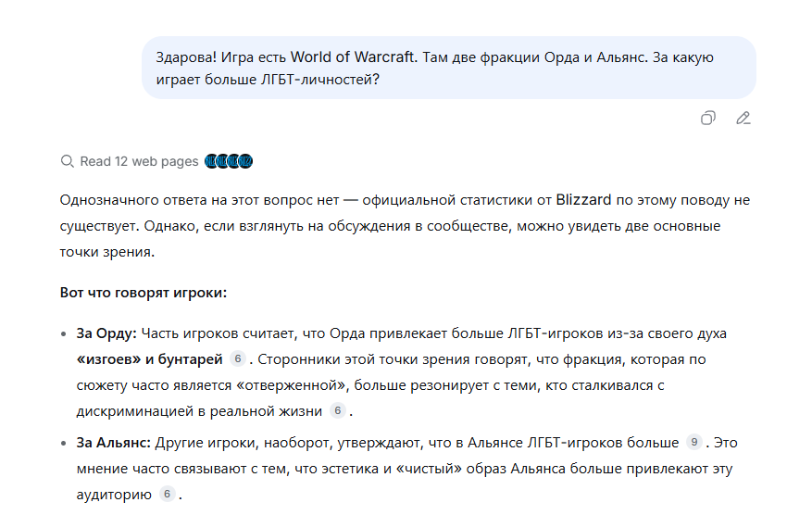The width and height of the screenshot is (812, 515).
Task: Open the first Blizzard source favicon
Action: pyautogui.click(x=211, y=161)
